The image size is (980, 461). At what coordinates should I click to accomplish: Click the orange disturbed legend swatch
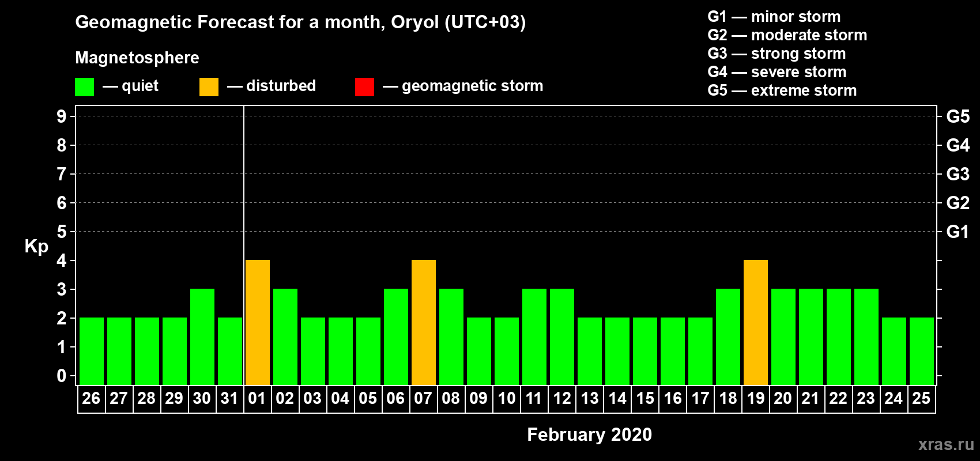[209, 87]
